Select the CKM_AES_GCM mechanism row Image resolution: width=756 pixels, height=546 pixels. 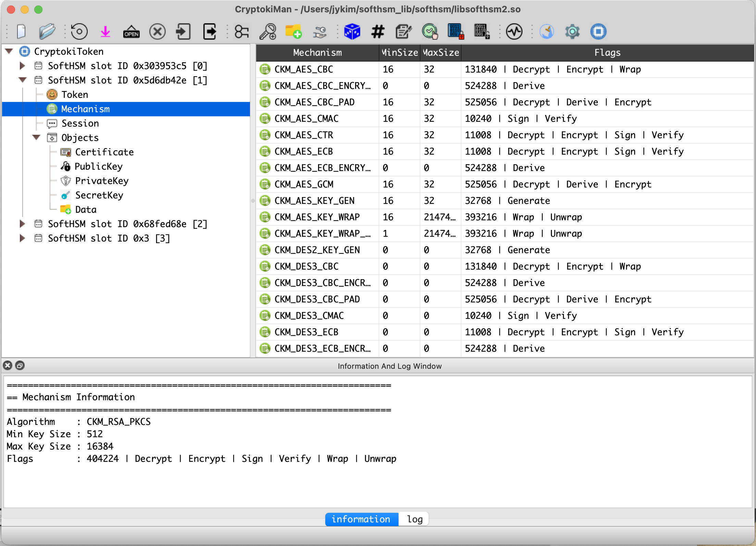(x=304, y=184)
